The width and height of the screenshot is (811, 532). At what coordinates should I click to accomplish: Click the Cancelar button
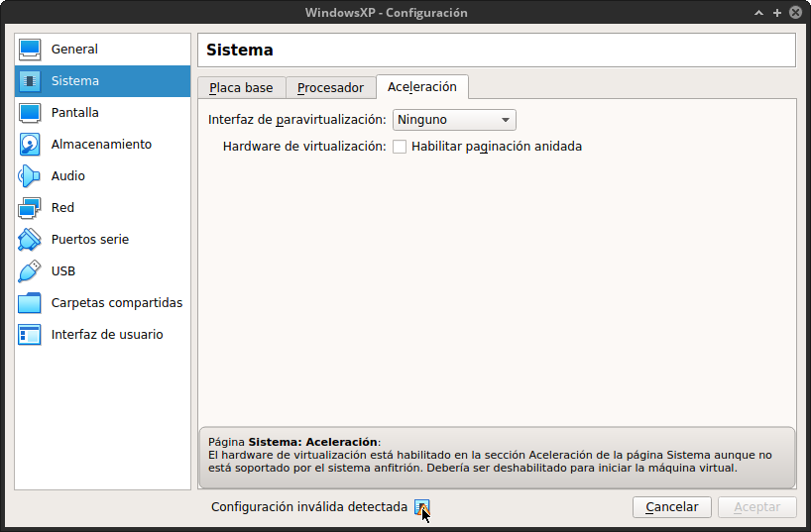coord(672,507)
